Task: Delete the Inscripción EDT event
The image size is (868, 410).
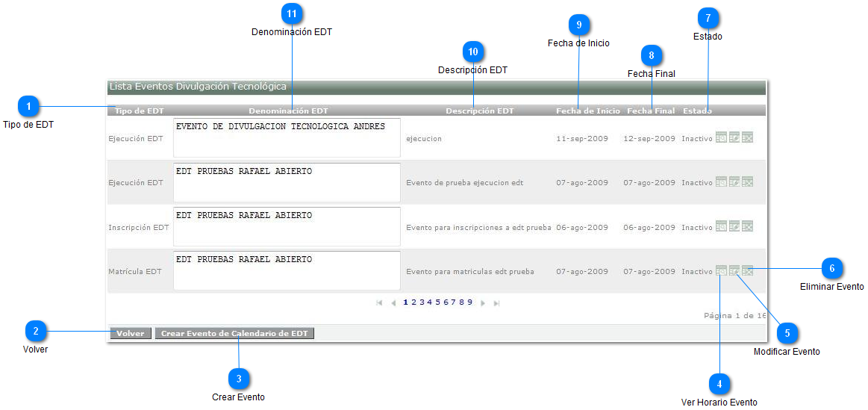Action: tap(747, 226)
